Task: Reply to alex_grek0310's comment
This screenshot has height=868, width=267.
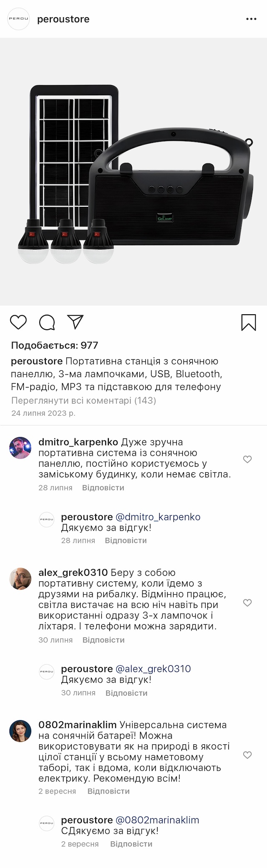Action: (x=103, y=640)
